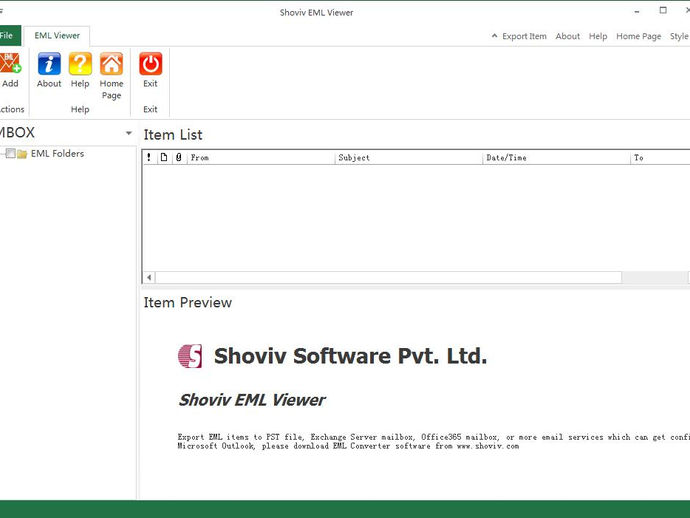Open the Home Page house icon
This screenshot has width=690, height=518.
(111, 63)
